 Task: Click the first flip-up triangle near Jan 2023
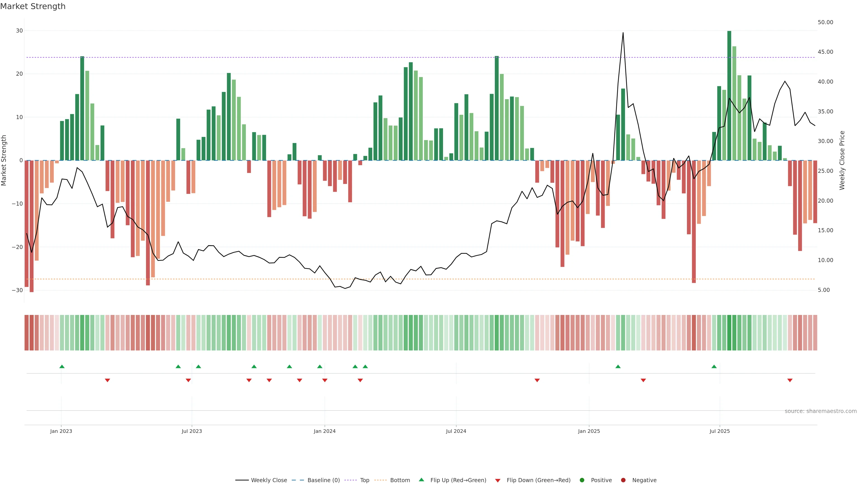[62, 366]
